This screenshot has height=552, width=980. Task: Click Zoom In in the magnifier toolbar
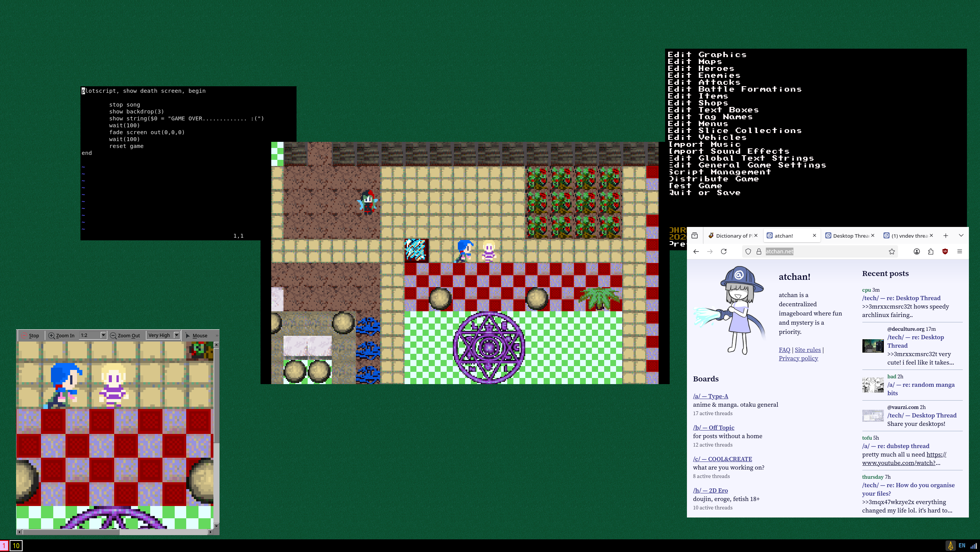pyautogui.click(x=61, y=335)
